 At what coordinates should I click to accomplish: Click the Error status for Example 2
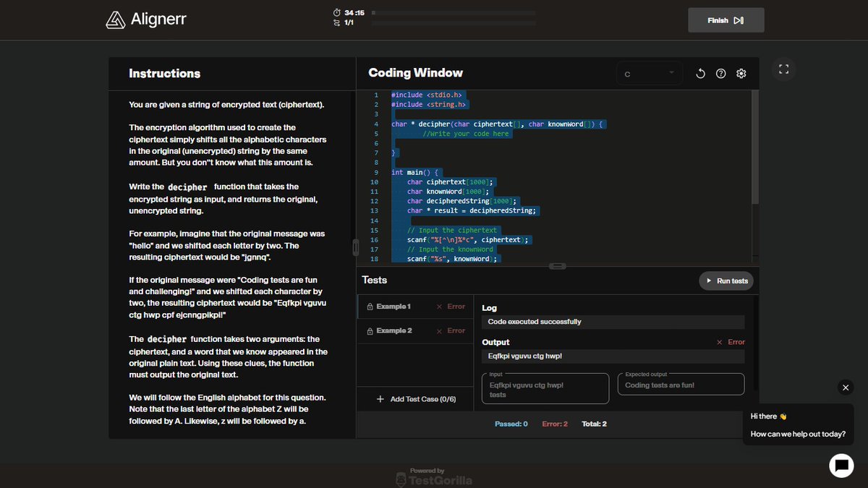click(451, 330)
